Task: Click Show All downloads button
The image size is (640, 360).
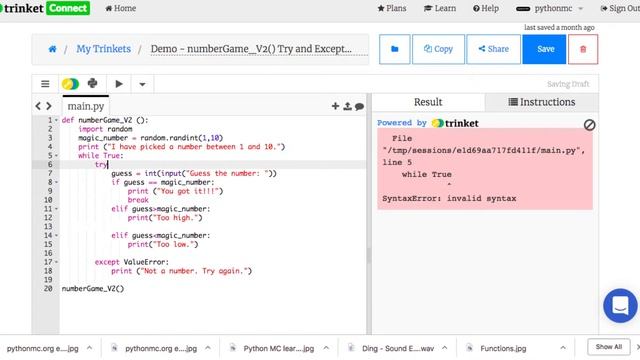Action: pos(609,347)
